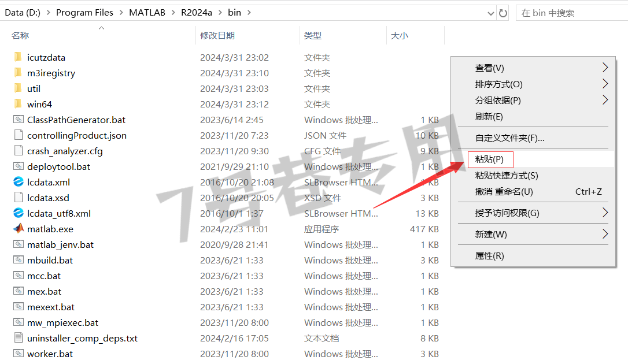628x364 pixels.
Task: Select the lcdata_utf8.xml file name
Action: (x=59, y=214)
